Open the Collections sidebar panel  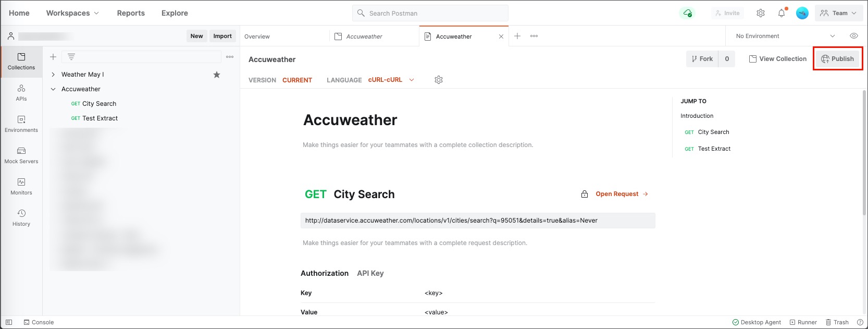(21, 62)
